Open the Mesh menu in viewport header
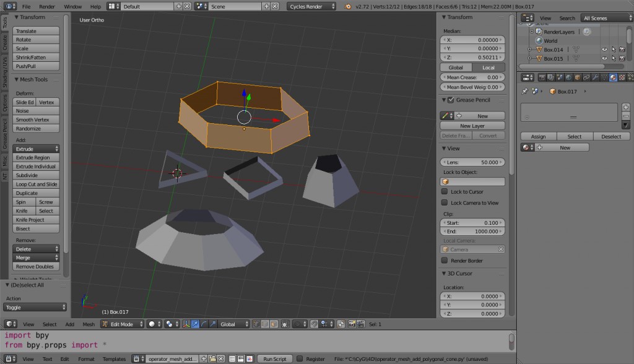Screen dimensions: 634x364 (88, 324)
